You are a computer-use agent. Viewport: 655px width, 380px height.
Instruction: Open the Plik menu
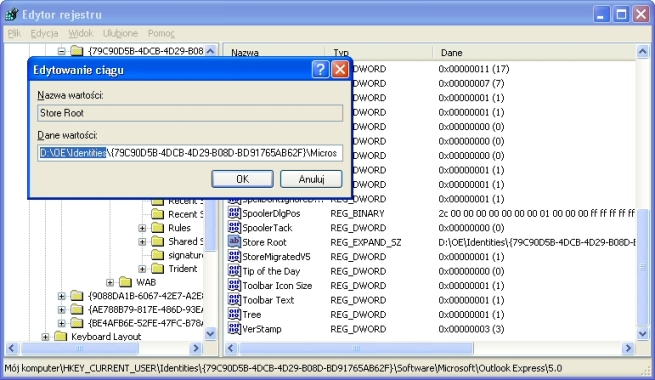tap(14, 33)
